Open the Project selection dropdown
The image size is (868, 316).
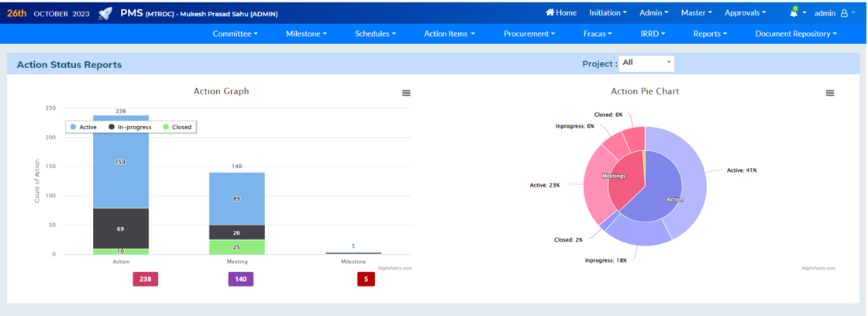pyautogui.click(x=646, y=63)
